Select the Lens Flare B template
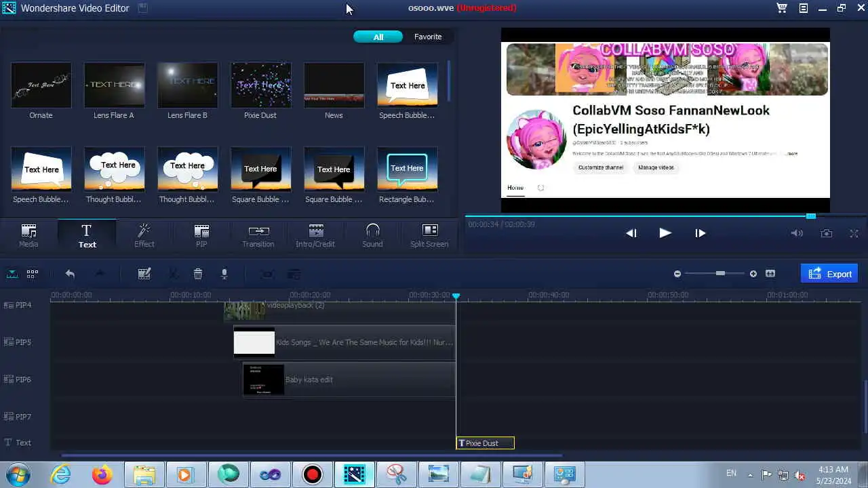 click(x=187, y=85)
